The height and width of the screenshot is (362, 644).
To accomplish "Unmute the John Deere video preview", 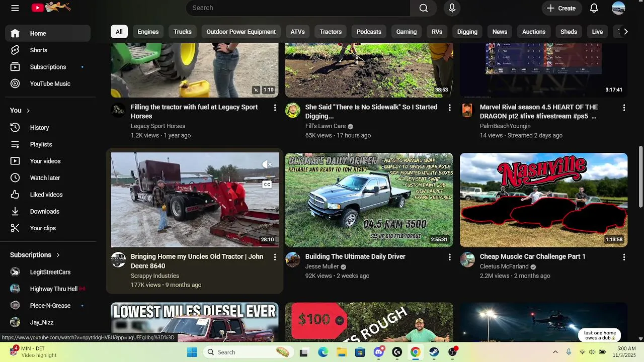I will tap(267, 164).
